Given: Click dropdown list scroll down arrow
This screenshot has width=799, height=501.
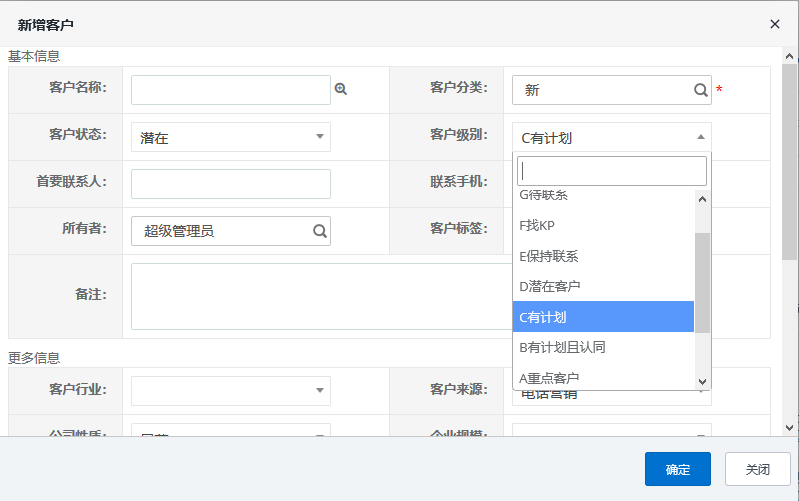Looking at the screenshot, I should (x=702, y=381).
